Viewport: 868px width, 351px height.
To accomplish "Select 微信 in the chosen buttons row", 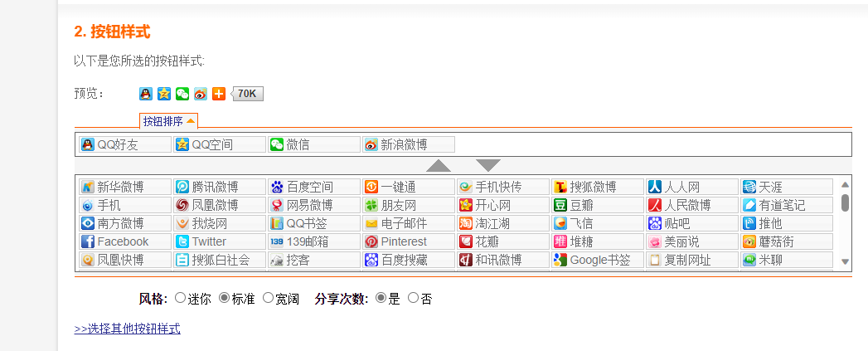I will pos(314,144).
